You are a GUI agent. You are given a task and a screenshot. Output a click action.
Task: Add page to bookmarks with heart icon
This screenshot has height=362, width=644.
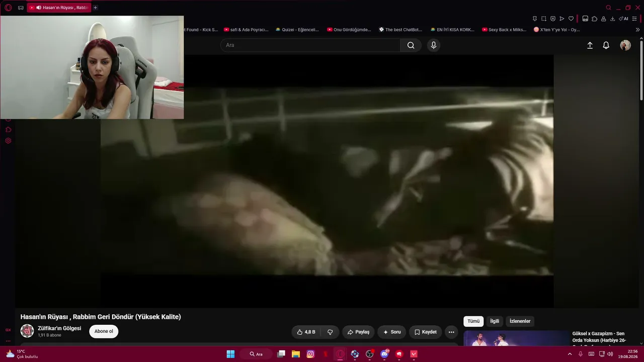click(x=571, y=19)
